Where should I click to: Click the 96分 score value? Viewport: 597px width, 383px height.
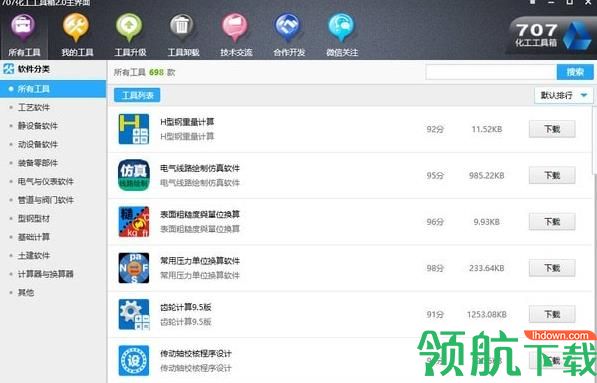tap(435, 222)
